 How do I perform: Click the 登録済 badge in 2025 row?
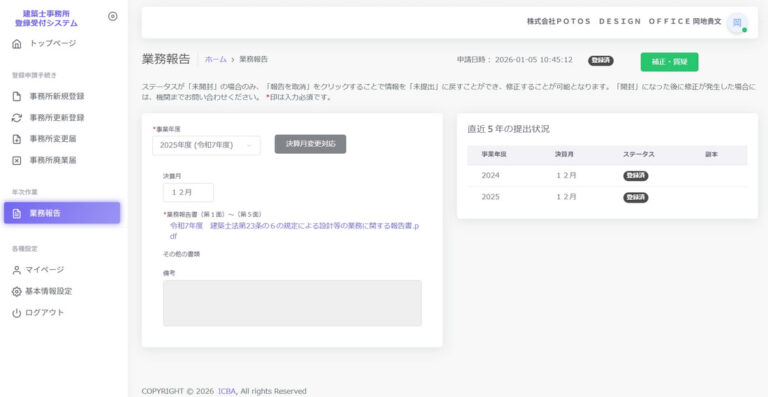pos(636,198)
